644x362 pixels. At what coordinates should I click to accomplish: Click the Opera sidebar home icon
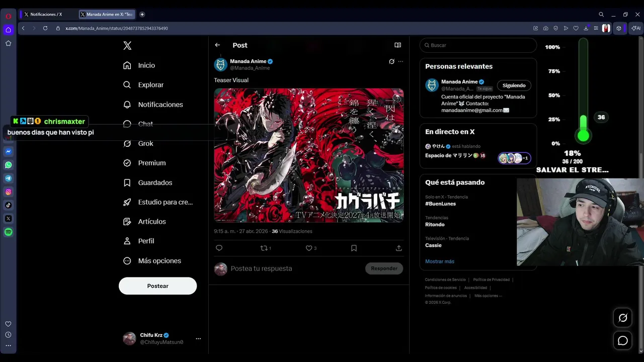click(x=9, y=30)
